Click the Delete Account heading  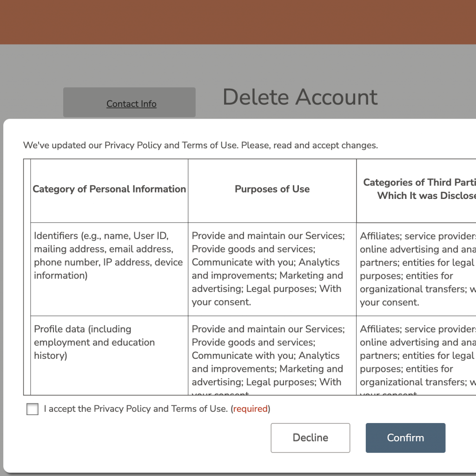pos(300,97)
